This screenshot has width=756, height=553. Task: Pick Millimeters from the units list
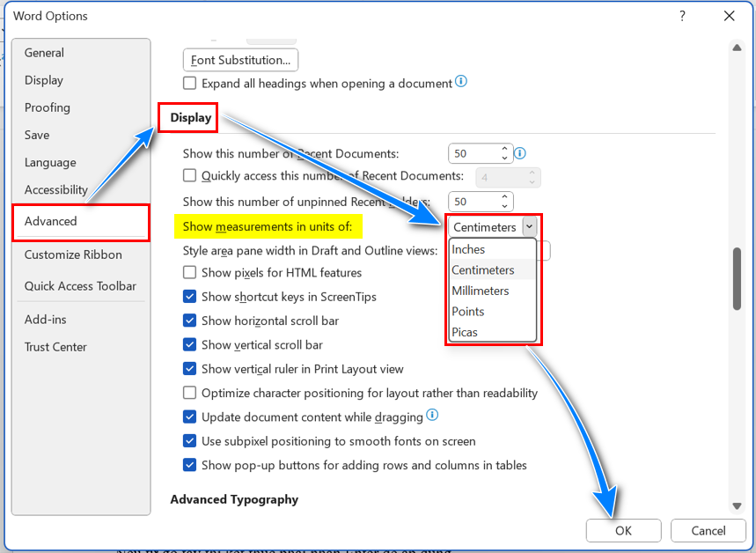(x=492, y=291)
